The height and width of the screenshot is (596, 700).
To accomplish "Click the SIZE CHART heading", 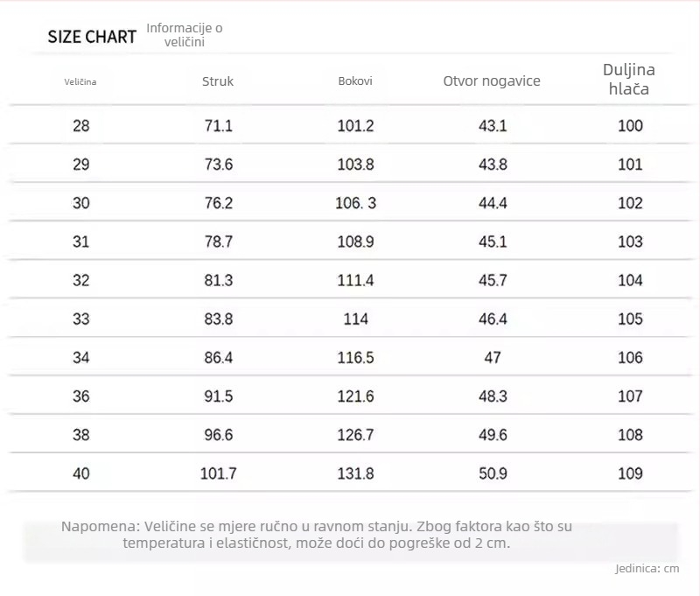I will coord(92,37).
